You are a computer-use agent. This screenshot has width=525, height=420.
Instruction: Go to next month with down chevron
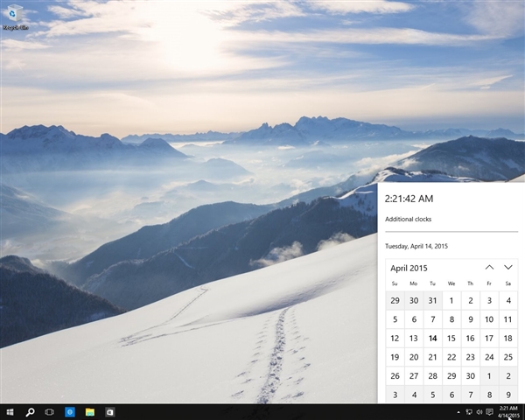[x=508, y=267]
